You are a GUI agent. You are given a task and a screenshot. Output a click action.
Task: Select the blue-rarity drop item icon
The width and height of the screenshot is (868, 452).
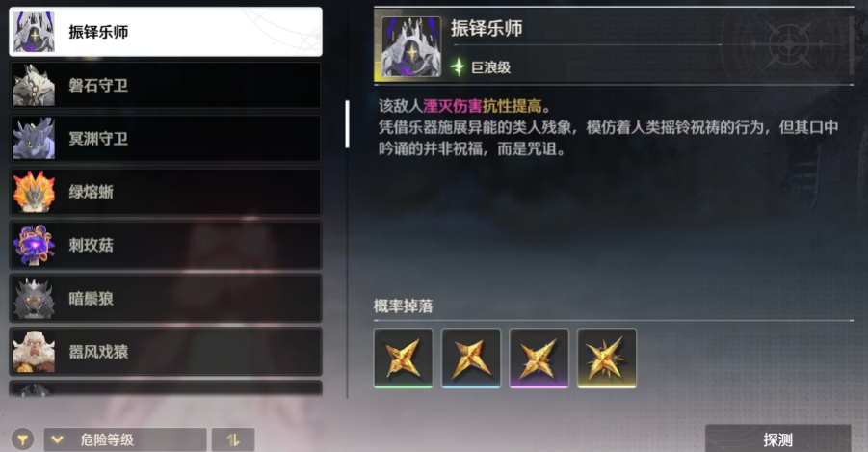coord(471,359)
